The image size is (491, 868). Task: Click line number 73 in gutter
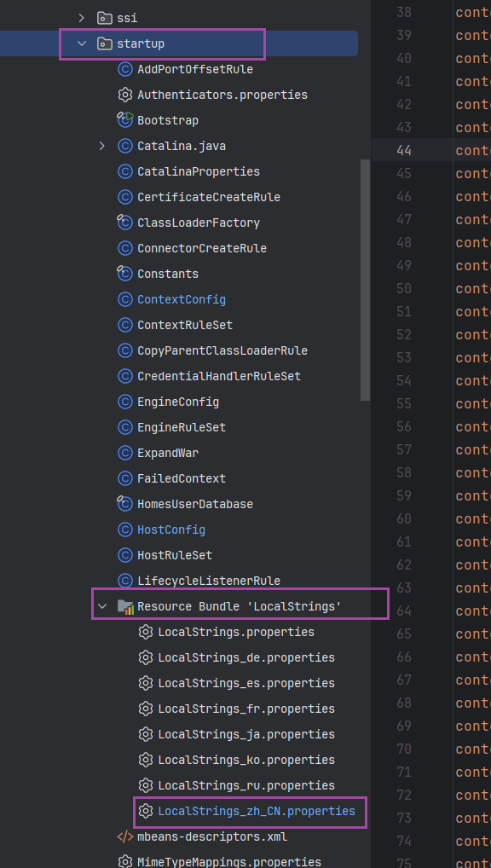404,818
